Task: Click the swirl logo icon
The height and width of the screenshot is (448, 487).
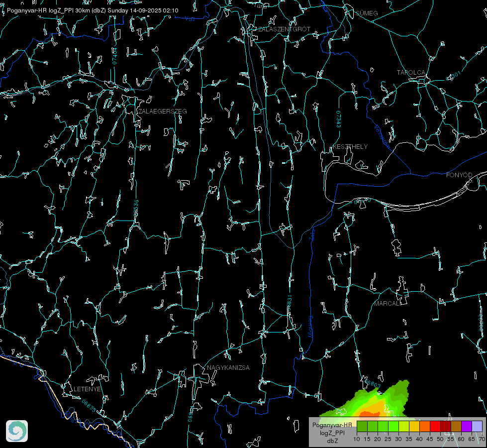Action: click(x=17, y=431)
